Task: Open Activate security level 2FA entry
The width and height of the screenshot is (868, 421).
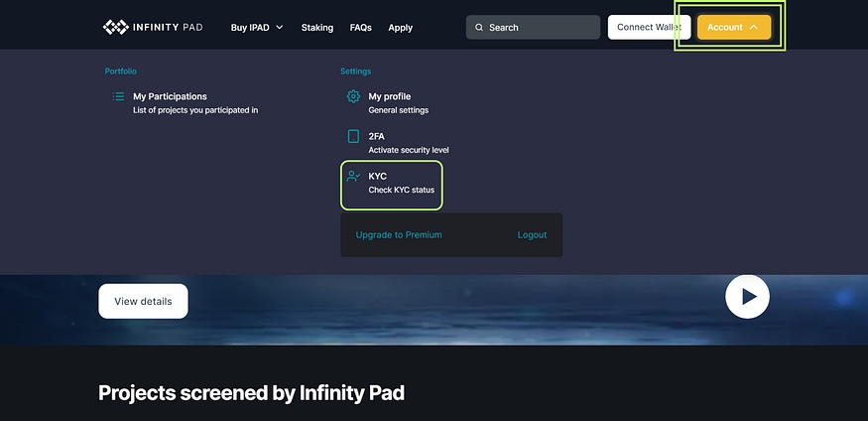Action: click(408, 150)
